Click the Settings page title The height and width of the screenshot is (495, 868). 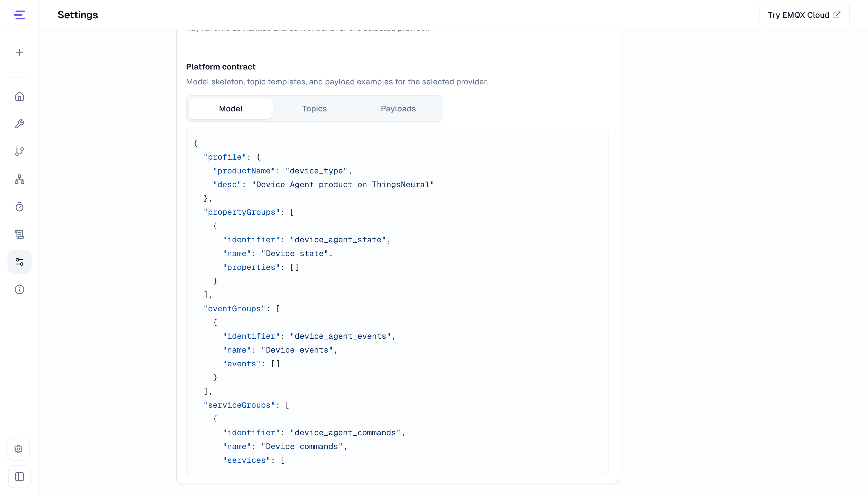[x=77, y=15]
